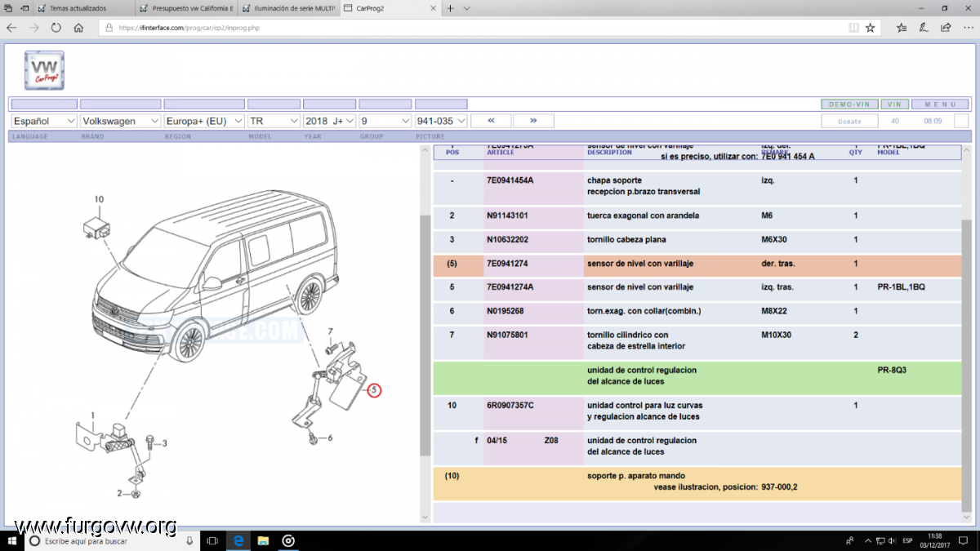This screenshot has width=980, height=551.
Task: Open the Brand dropdown showing Volkswagen
Action: pos(121,121)
